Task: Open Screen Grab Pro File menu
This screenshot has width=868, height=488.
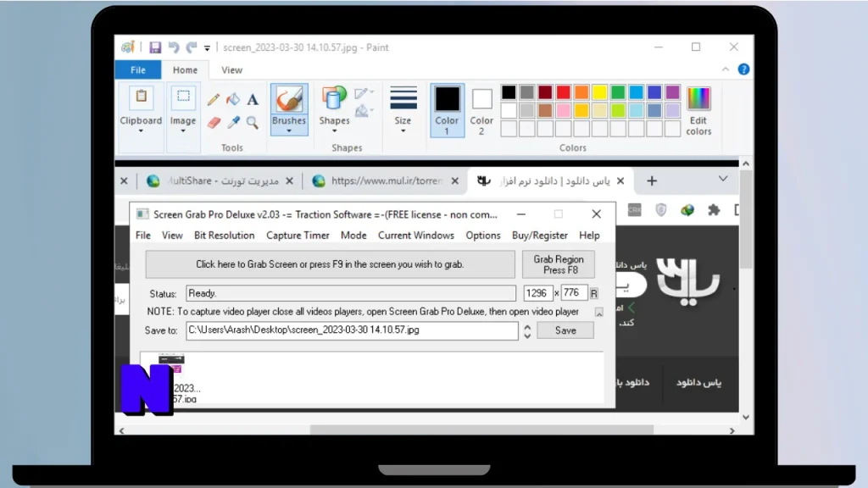Action: [x=142, y=236]
